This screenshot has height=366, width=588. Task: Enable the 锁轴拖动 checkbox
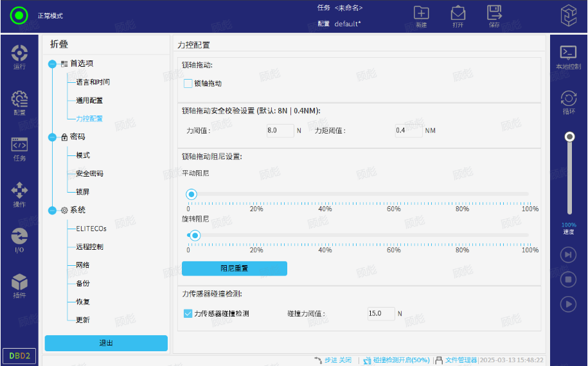(188, 83)
